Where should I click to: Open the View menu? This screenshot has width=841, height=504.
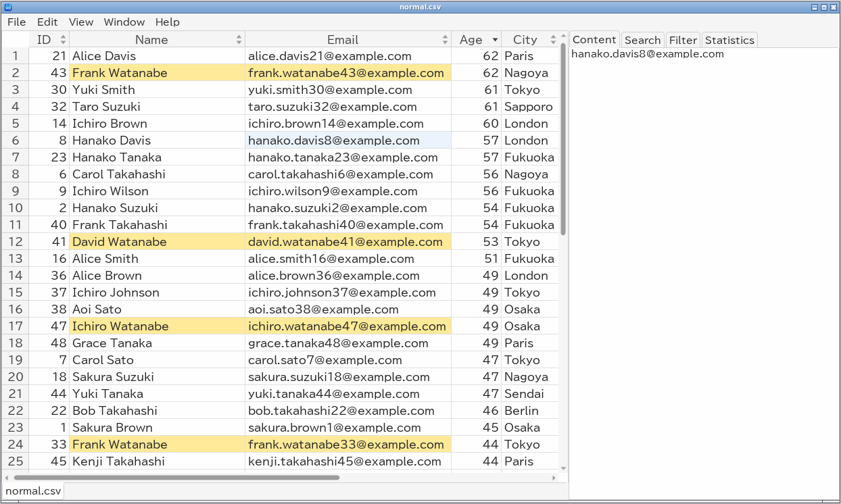click(x=81, y=22)
